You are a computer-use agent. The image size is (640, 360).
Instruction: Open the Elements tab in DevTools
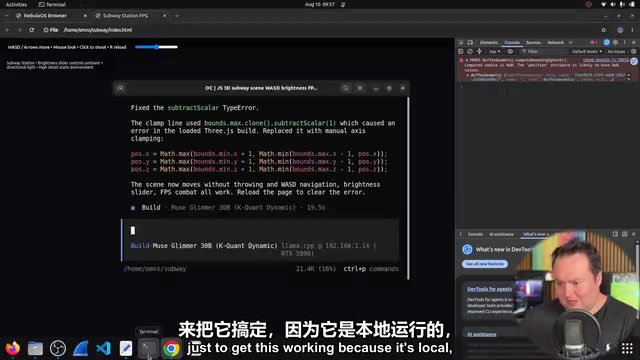pyautogui.click(x=489, y=42)
